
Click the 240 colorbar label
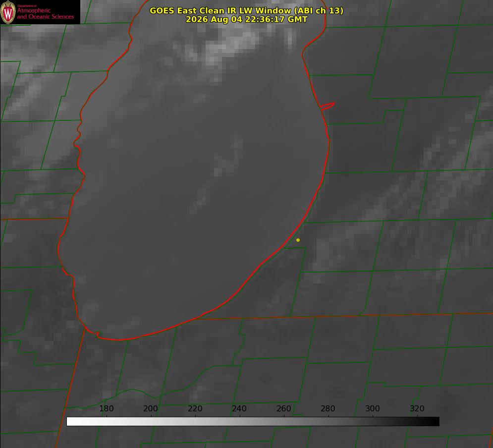tap(239, 408)
